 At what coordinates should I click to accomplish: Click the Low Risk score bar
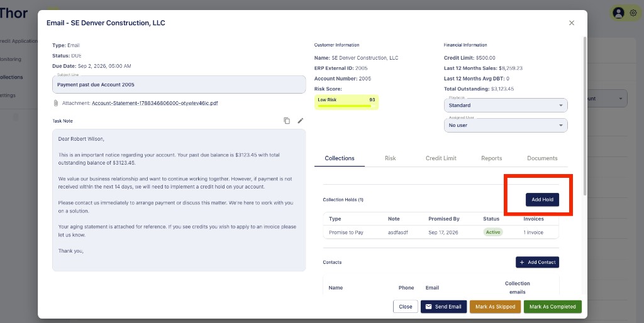coord(347,102)
